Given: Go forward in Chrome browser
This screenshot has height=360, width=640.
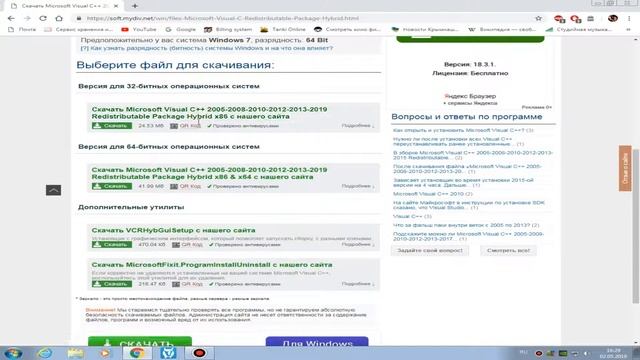Looking at the screenshot, I should point(27,18).
